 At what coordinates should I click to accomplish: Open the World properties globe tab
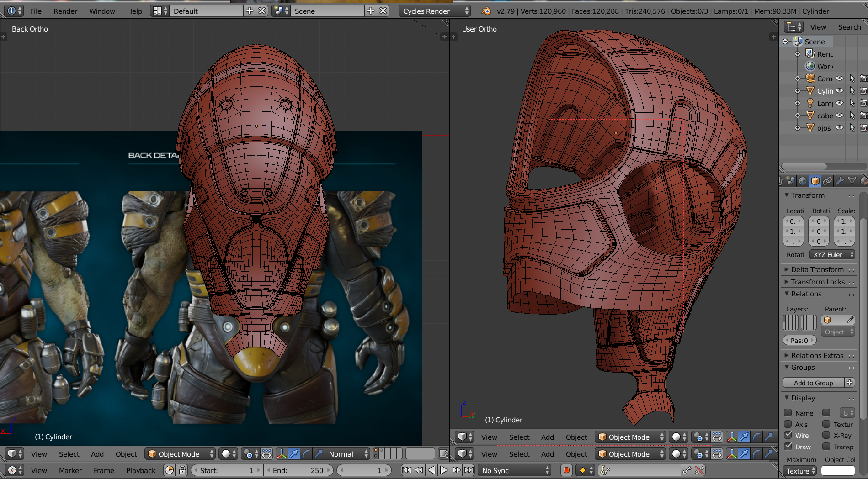803,181
